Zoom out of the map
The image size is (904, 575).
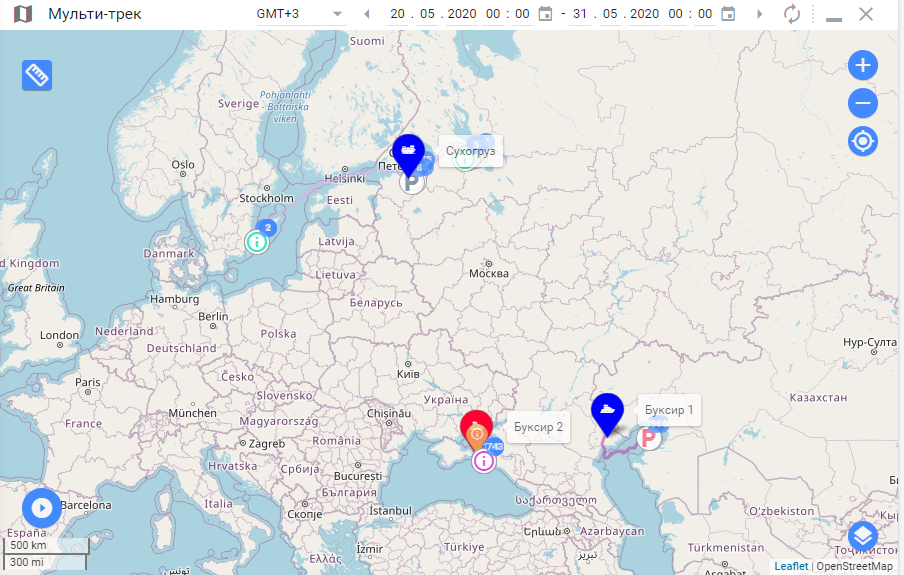[862, 103]
